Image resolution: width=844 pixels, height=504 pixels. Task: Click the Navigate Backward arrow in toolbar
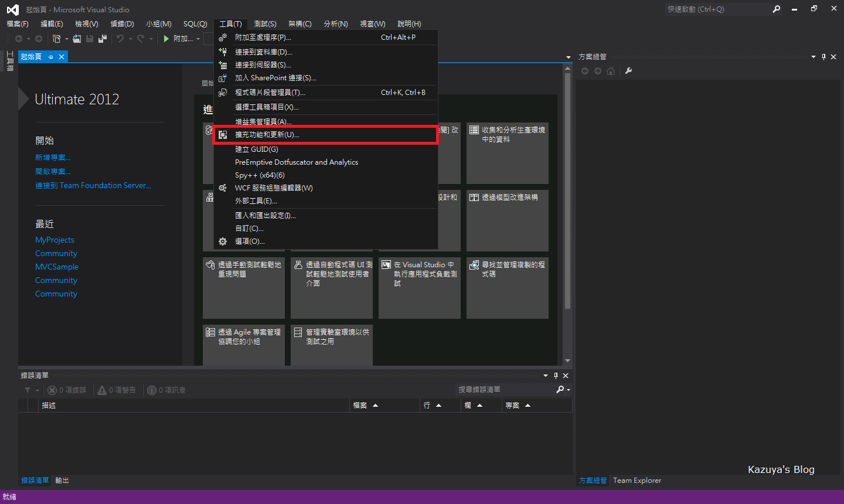point(19,39)
